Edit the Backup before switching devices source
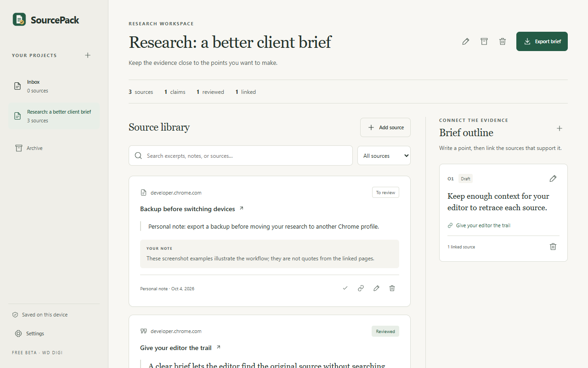Screen dimensions: 588x368 tap(377, 288)
